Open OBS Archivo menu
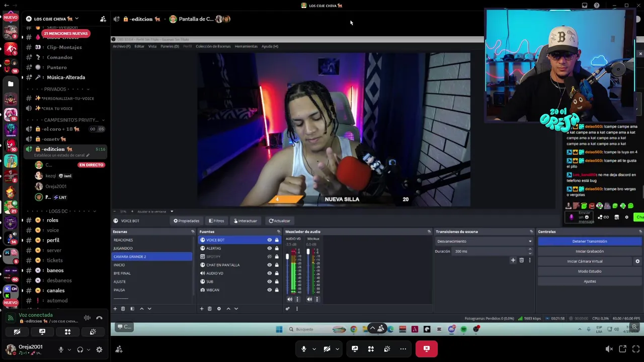644x362 pixels. point(121,46)
